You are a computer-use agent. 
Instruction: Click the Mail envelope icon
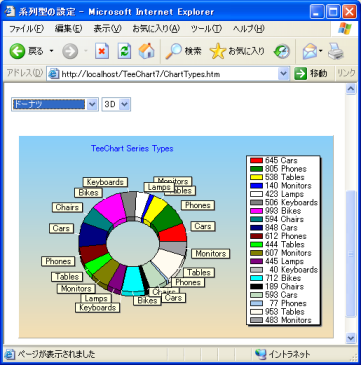(x=310, y=52)
